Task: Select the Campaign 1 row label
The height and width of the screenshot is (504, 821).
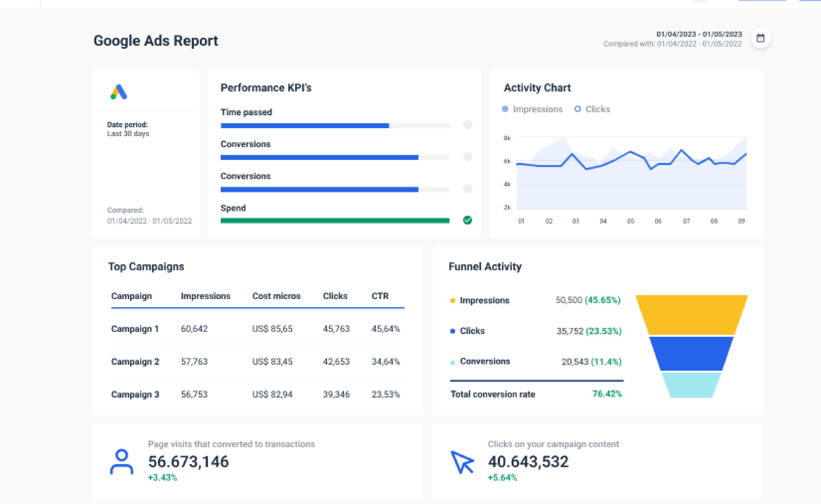Action: pyautogui.click(x=135, y=329)
